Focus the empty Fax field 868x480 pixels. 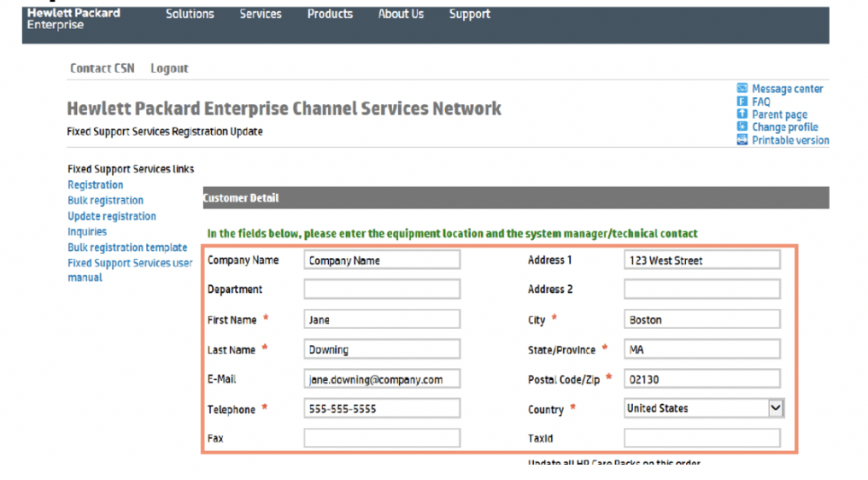click(382, 438)
